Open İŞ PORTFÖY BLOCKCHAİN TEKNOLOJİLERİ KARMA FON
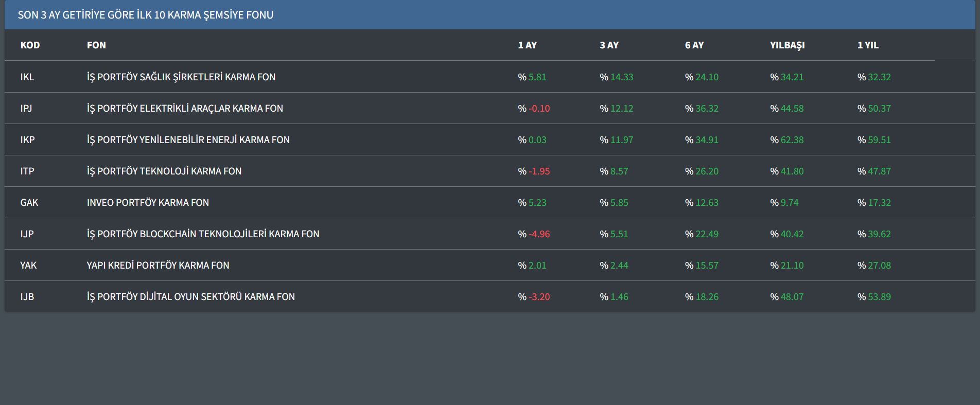Viewport: 980px width, 405px height. [x=203, y=234]
